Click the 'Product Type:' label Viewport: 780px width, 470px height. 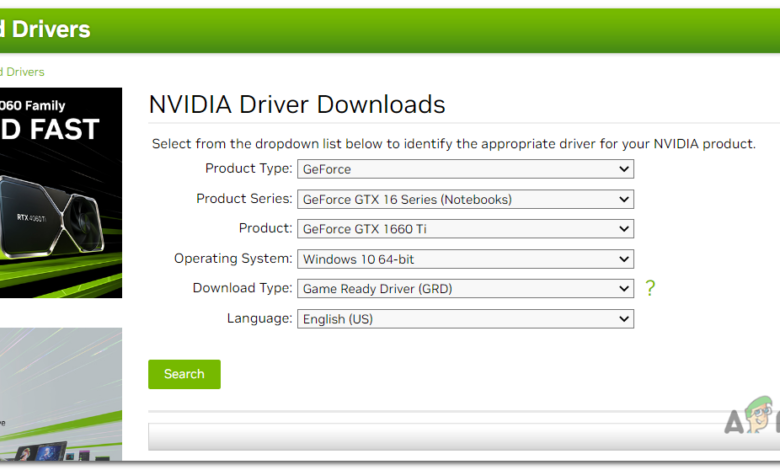coord(248,169)
